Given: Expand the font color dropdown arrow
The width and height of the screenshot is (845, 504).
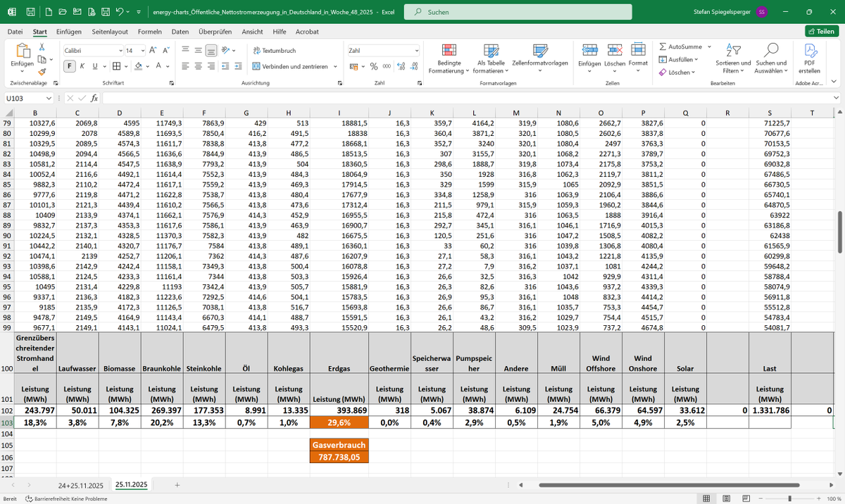Looking at the screenshot, I should click(168, 66).
